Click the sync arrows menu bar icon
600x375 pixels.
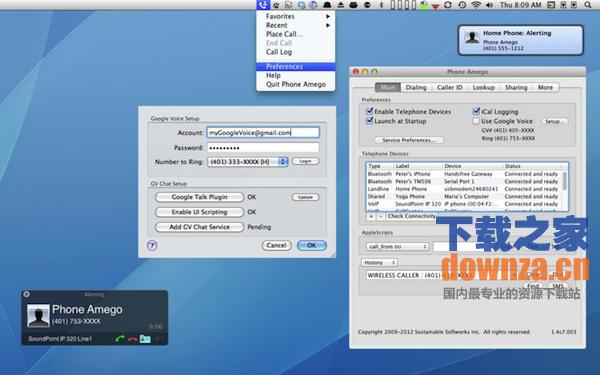(448, 5)
